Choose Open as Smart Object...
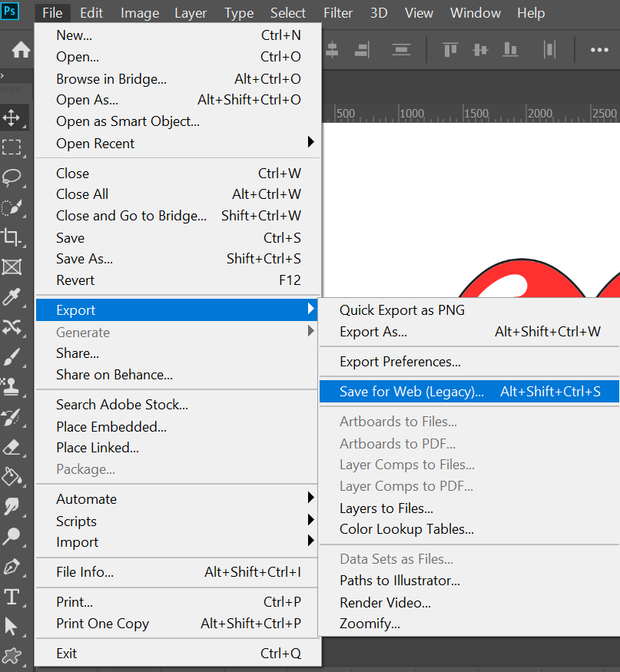Image resolution: width=620 pixels, height=672 pixels. (178, 121)
